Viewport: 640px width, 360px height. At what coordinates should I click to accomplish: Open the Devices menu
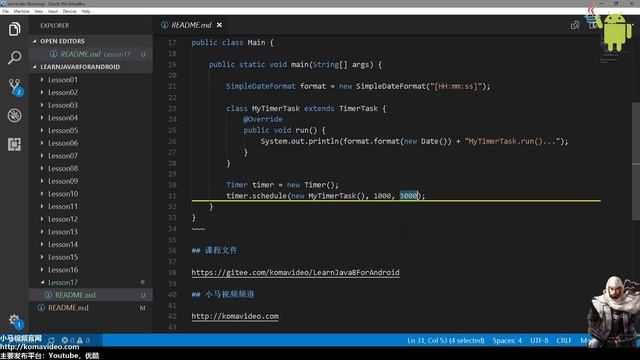(x=69, y=11)
